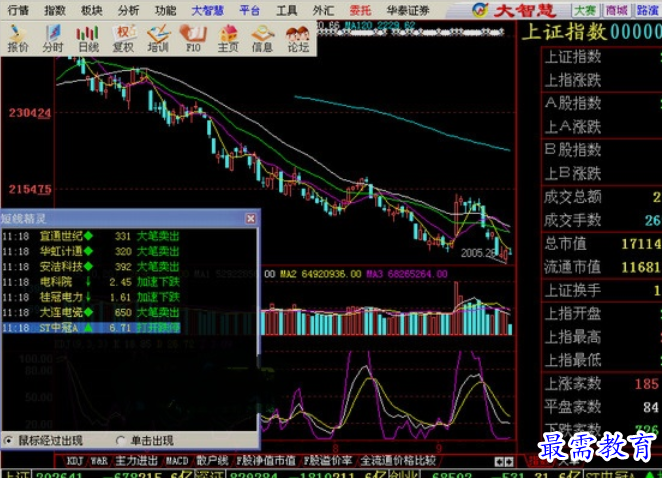Switch to the KDJ indicator tab
This screenshot has height=478, width=662.
(x=75, y=461)
